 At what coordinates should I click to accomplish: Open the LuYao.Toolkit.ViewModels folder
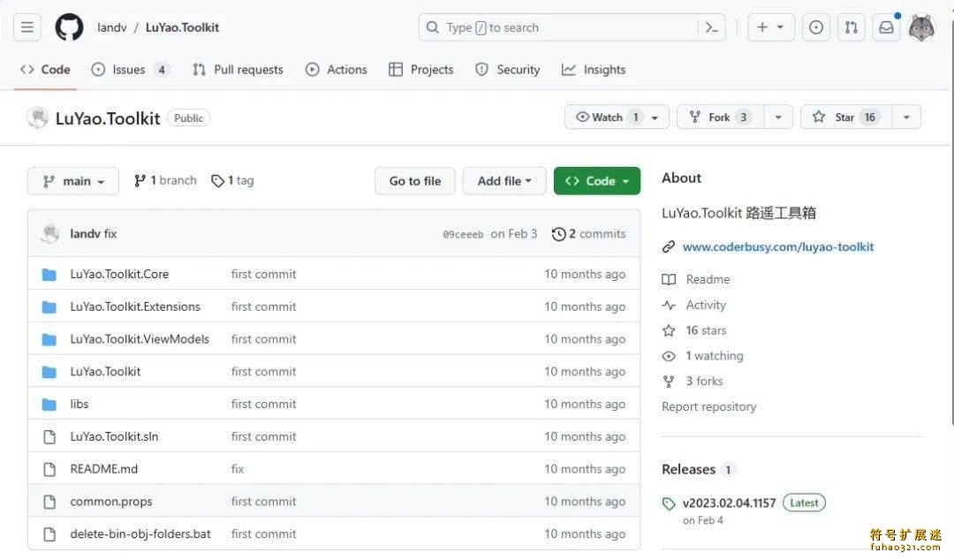tap(140, 339)
